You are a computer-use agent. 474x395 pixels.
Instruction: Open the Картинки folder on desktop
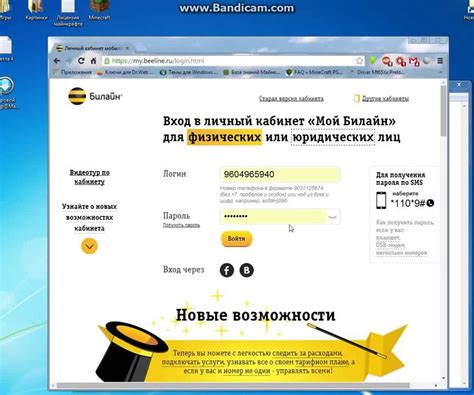point(36,10)
